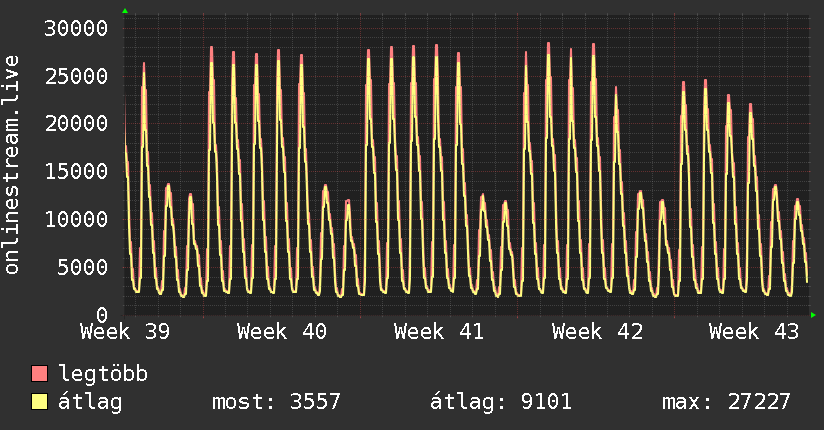
Task: Click the yellow átlag legend swatch
Action: tap(39, 401)
